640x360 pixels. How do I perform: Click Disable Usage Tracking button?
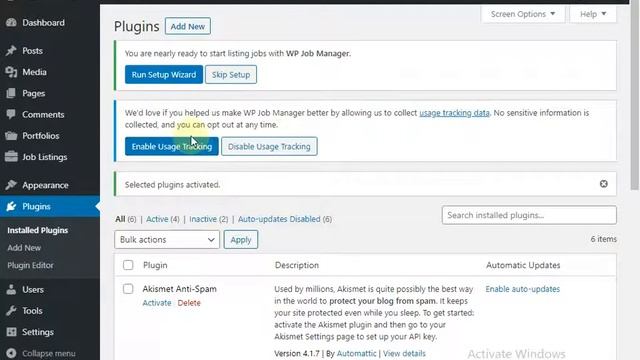pos(269,147)
